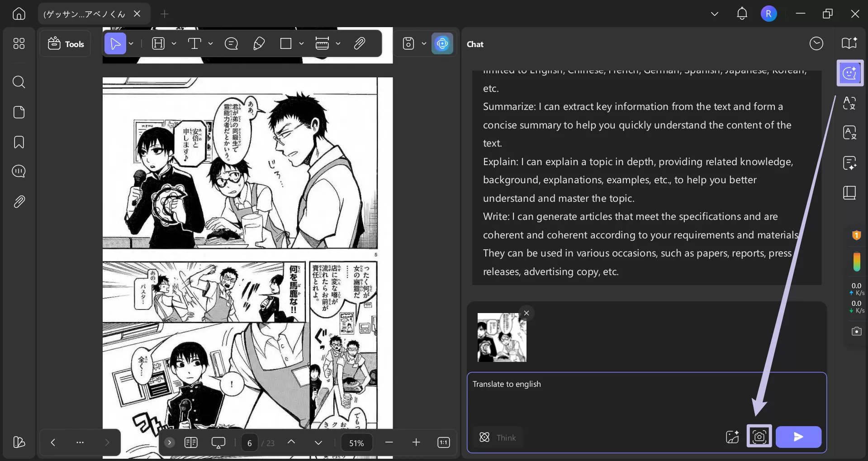The height and width of the screenshot is (461, 868).
Task: Select the text comment tool
Action: [x=231, y=43]
